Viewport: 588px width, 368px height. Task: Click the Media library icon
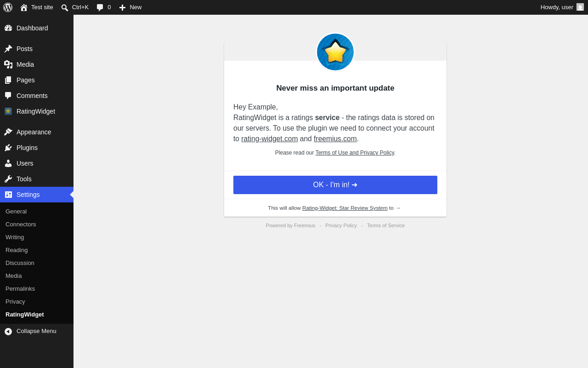8,64
